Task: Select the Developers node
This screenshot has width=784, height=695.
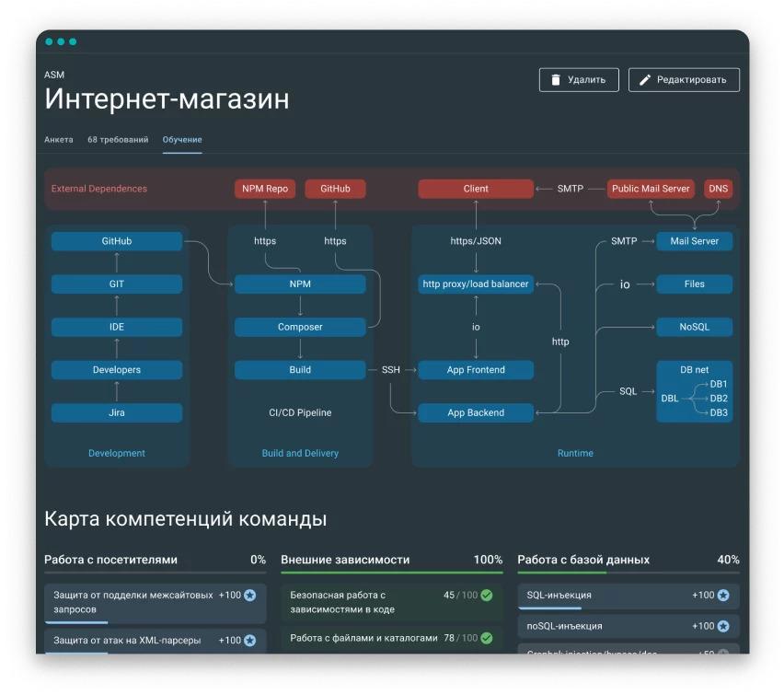Action: 117,370
